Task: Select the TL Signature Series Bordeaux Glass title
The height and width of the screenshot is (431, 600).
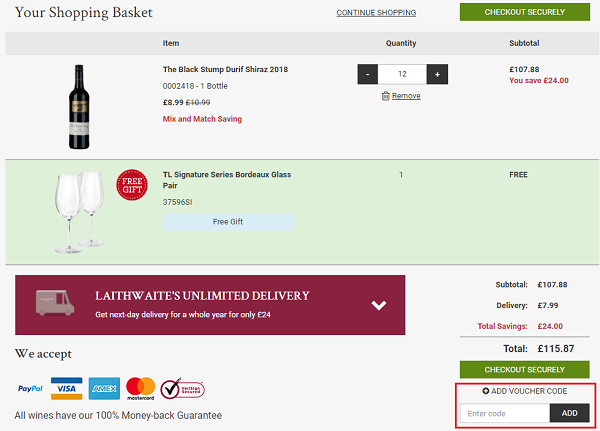Action: 227,180
